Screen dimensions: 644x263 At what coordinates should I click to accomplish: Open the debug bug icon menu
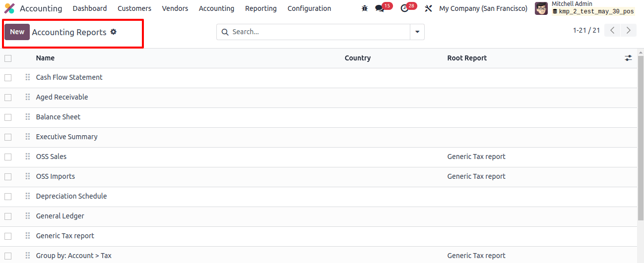(x=365, y=8)
